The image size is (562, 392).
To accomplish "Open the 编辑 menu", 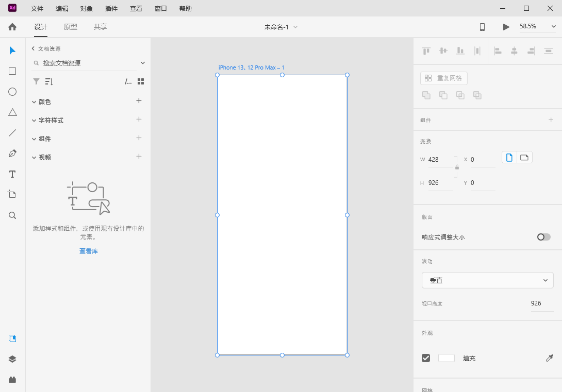I will point(62,9).
